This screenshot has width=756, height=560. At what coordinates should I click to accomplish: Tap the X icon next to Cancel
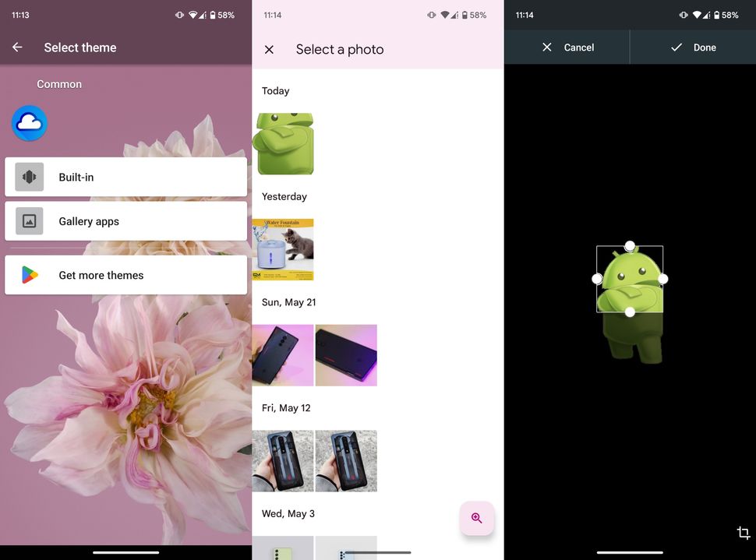(548, 47)
